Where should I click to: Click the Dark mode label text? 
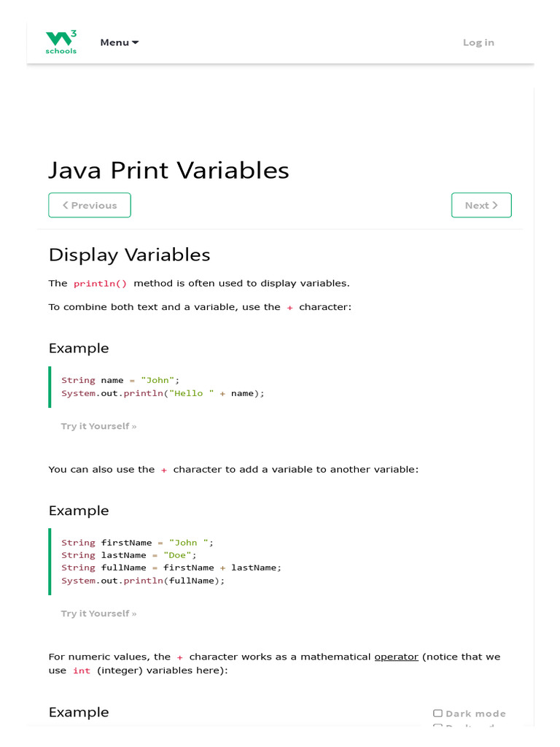tap(475, 713)
